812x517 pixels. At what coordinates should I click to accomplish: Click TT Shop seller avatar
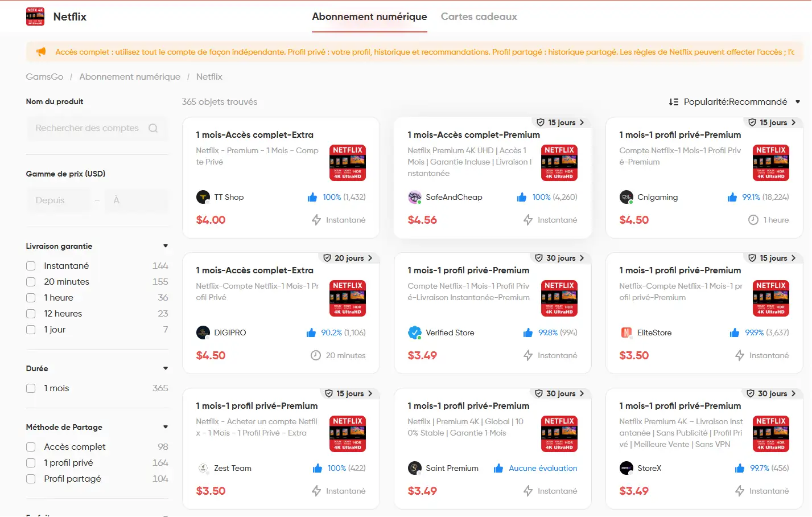pos(203,197)
